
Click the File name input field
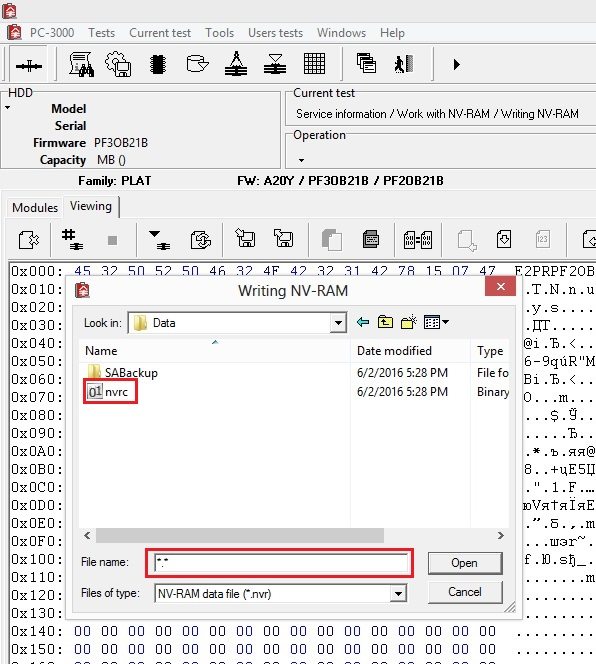[280, 563]
